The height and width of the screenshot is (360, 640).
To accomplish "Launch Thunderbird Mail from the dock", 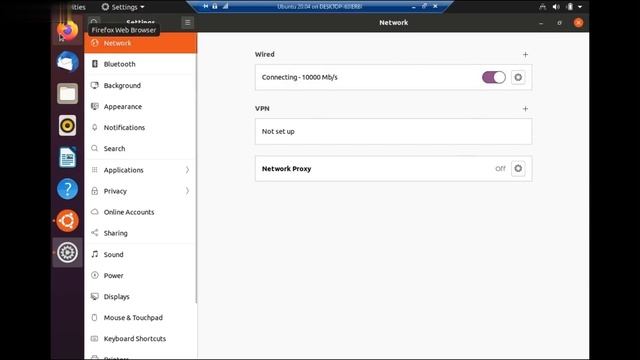I will click(x=67, y=62).
